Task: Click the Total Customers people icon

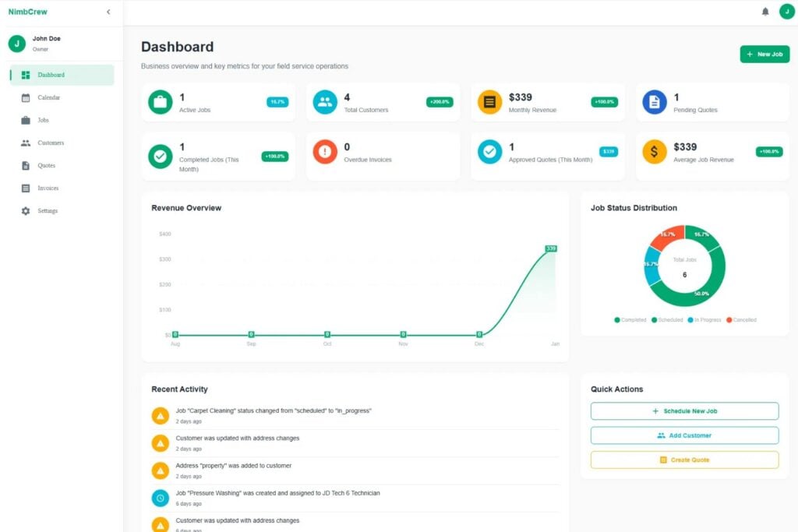Action: pos(325,102)
